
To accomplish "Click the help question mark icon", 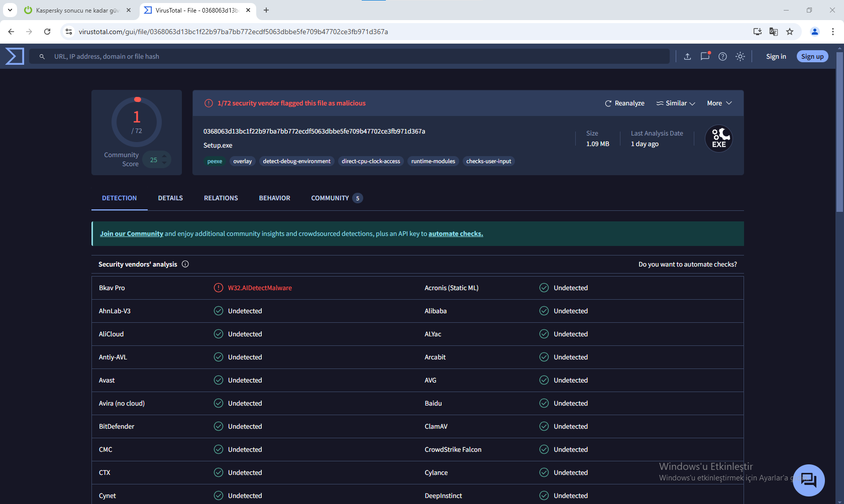I will [722, 56].
